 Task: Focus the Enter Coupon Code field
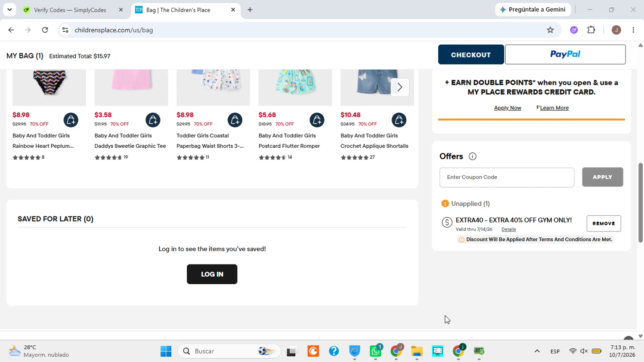(x=507, y=177)
